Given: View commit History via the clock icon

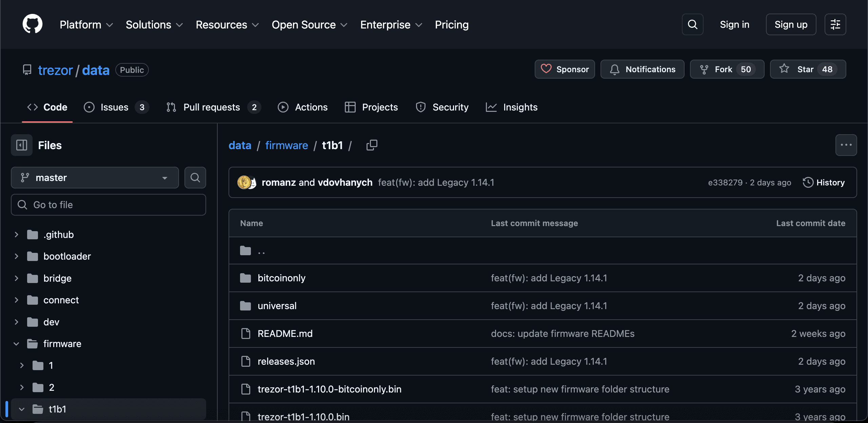Looking at the screenshot, I should pyautogui.click(x=808, y=182).
